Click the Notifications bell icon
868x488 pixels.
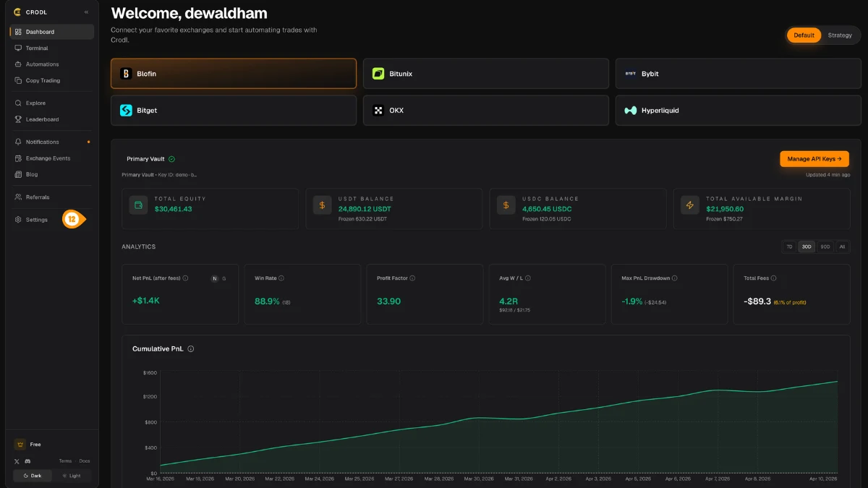point(18,142)
